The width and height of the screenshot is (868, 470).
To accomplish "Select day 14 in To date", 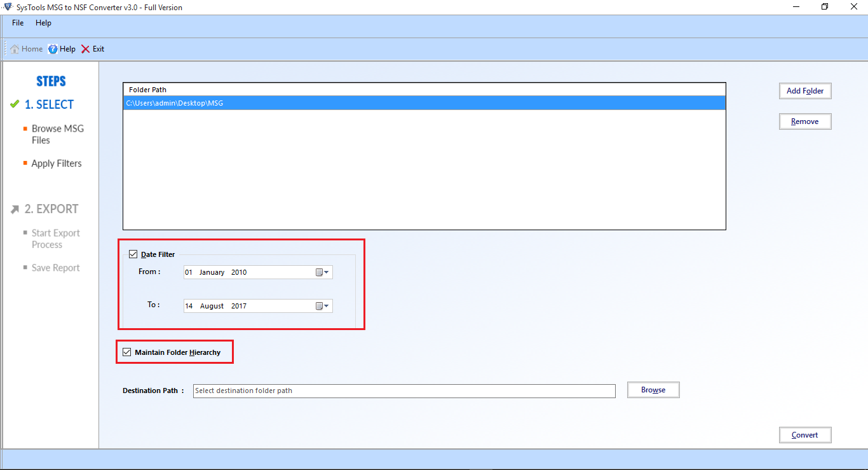I will pos(189,306).
